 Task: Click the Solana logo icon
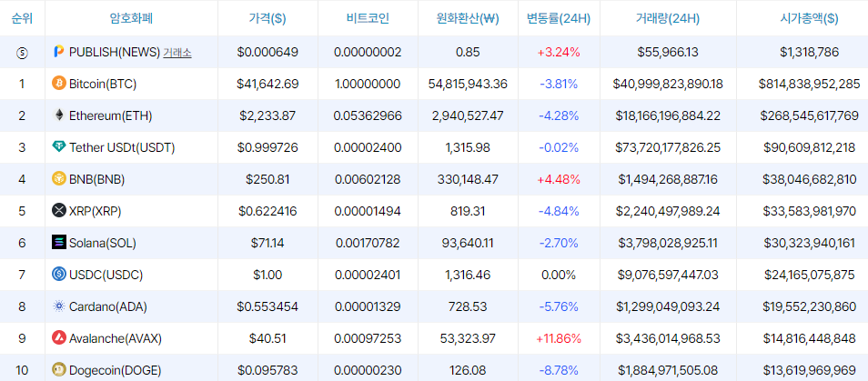coord(58,242)
